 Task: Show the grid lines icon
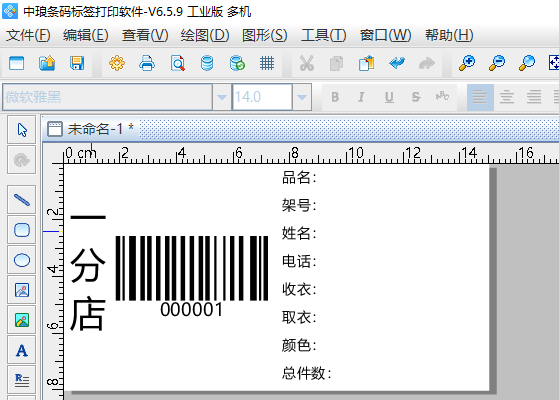click(267, 63)
